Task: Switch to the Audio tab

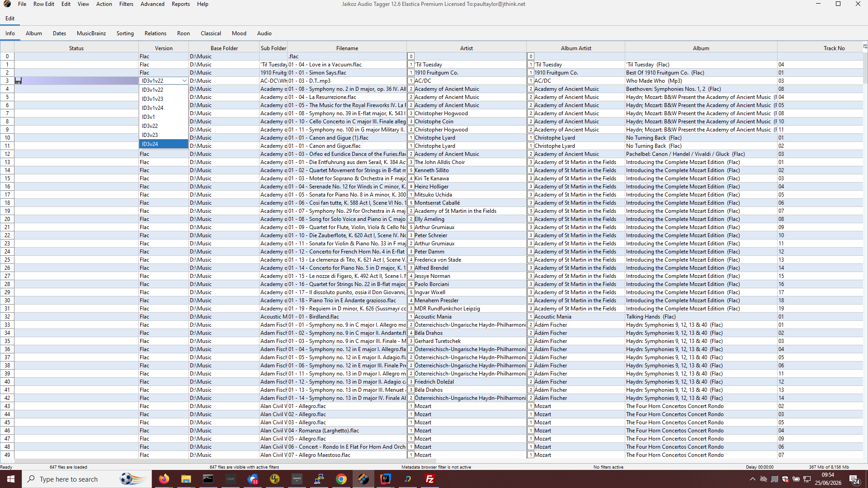Action: [264, 33]
